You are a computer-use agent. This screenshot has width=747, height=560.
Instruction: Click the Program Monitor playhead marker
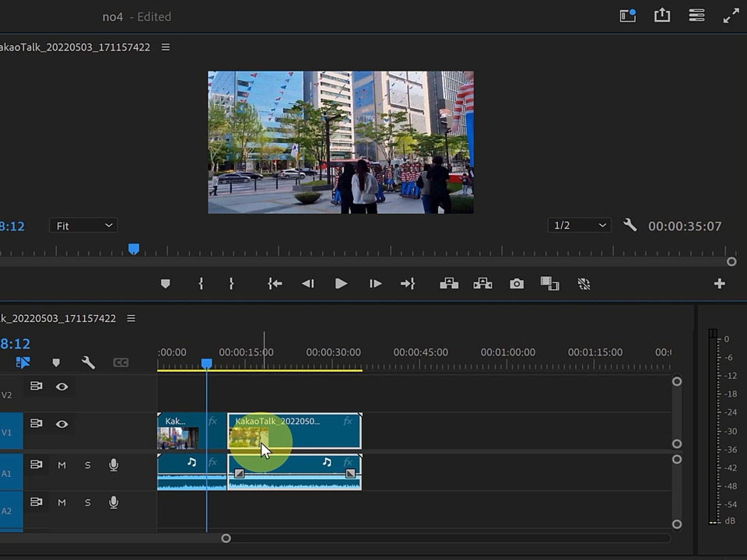pyautogui.click(x=134, y=249)
